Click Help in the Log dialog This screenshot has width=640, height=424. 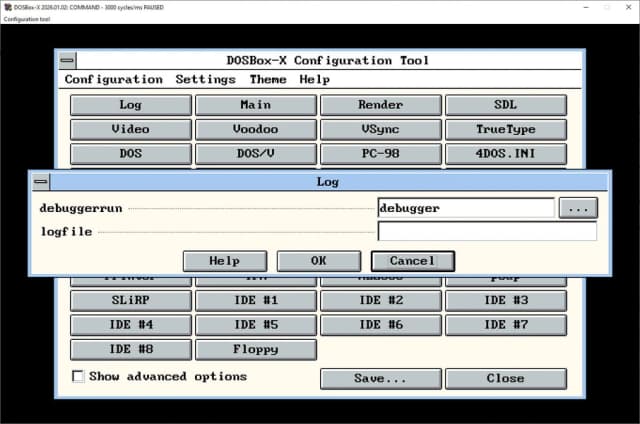pyautogui.click(x=225, y=261)
